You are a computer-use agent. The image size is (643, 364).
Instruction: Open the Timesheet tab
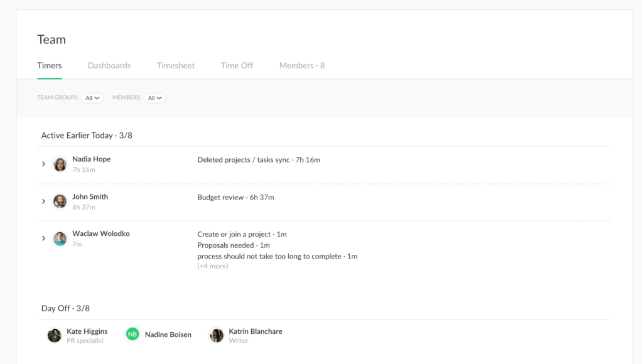coord(176,65)
